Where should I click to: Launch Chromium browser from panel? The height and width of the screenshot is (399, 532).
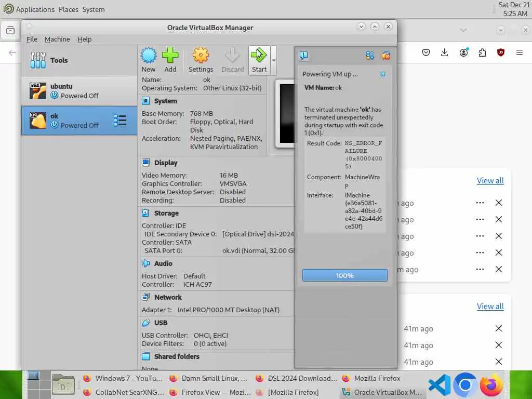pyautogui.click(x=465, y=385)
